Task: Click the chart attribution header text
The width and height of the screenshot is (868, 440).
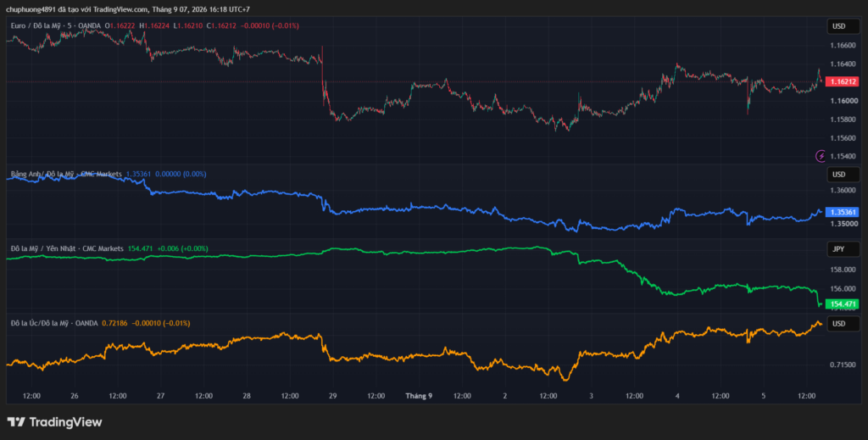Action: coord(128,9)
